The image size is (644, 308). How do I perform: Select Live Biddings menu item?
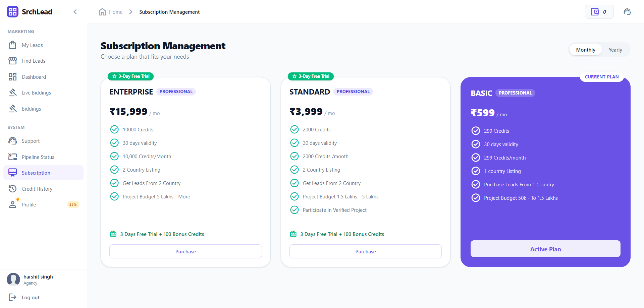click(43, 93)
